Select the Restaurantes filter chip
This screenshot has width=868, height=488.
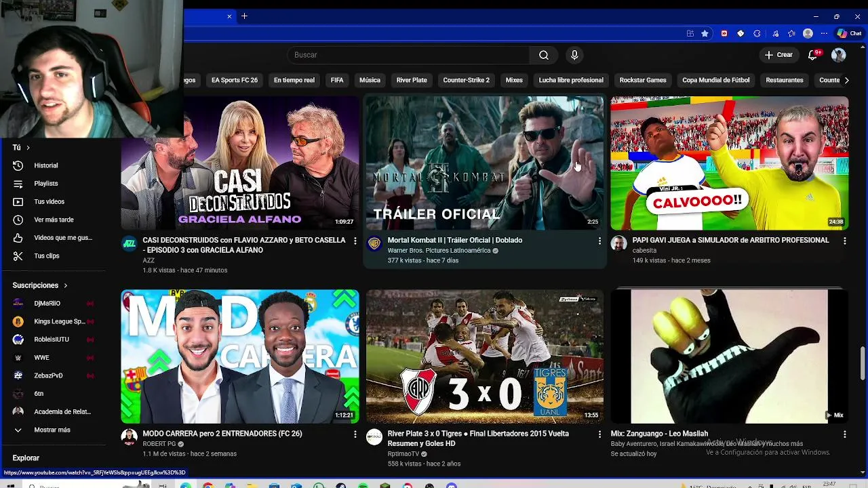point(785,80)
